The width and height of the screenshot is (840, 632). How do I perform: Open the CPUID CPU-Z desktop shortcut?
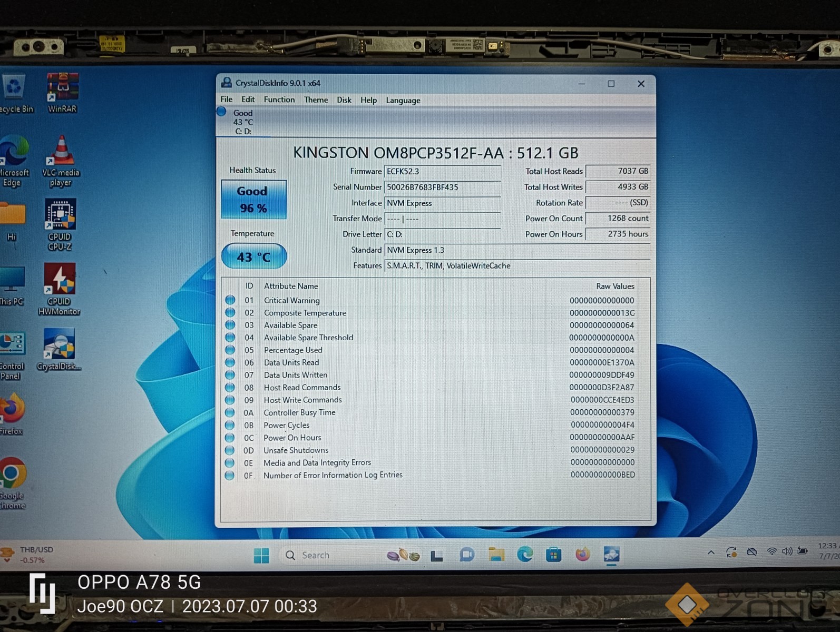click(x=60, y=224)
